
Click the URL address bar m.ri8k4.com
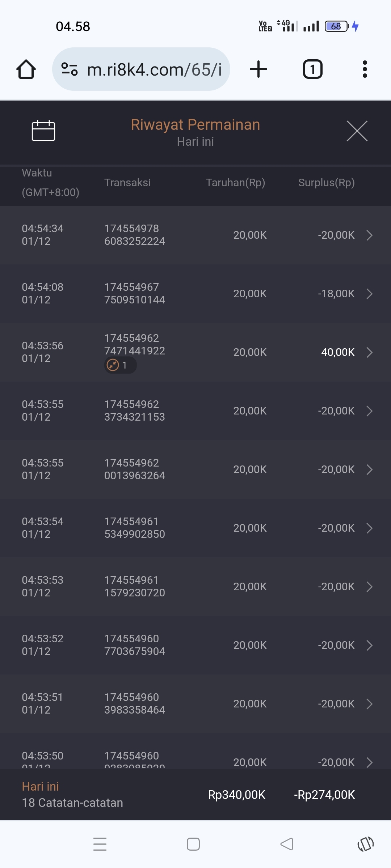pos(154,69)
